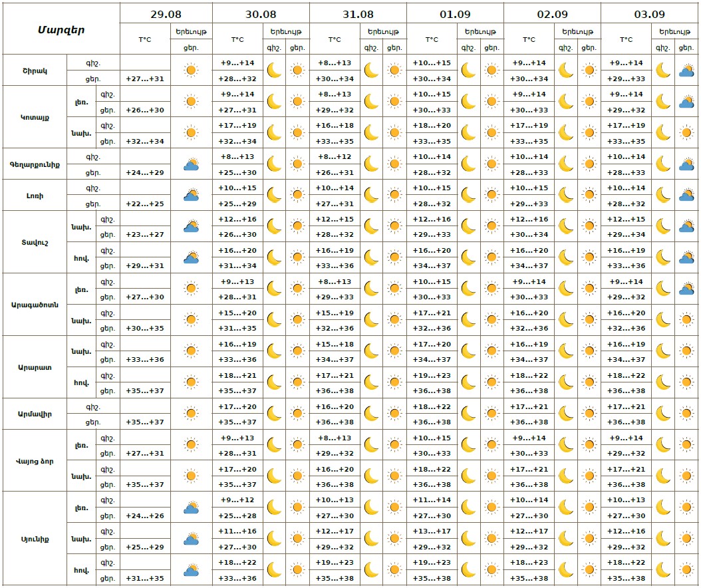
Task: Click Գեղարքունիք partly cloudy icon on 29.08
Action: click(x=191, y=164)
